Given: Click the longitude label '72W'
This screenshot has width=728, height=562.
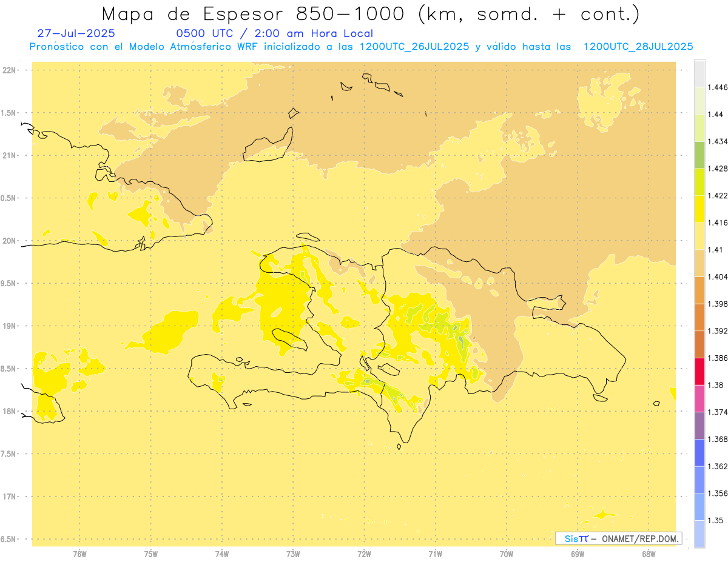Looking at the screenshot, I should (x=364, y=554).
